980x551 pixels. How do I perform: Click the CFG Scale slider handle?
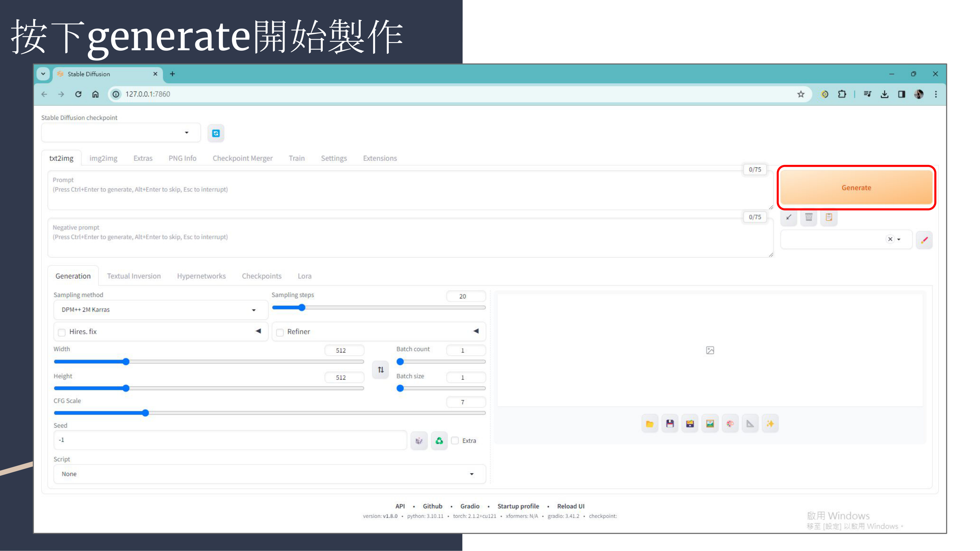(x=145, y=413)
